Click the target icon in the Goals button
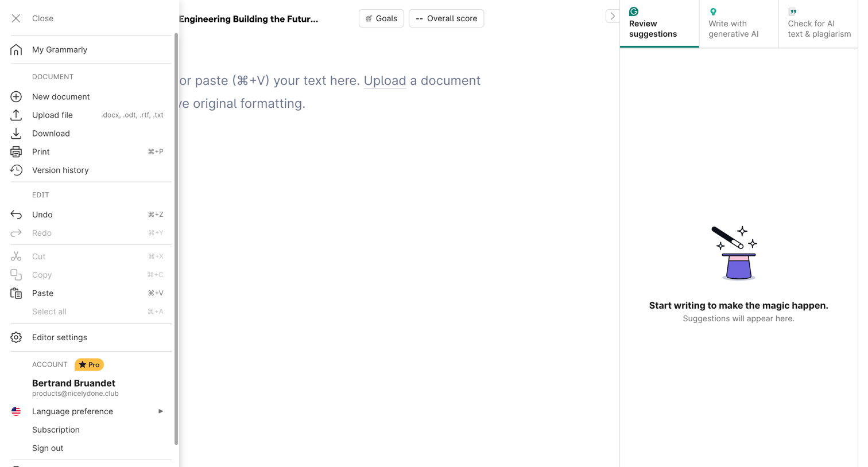This screenshot has height=467, width=868. point(369,19)
